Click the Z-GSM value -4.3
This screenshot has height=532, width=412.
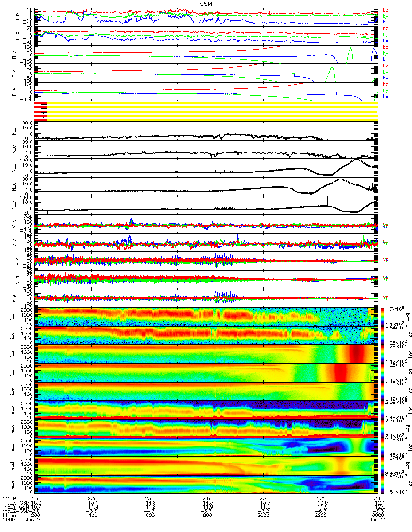(x=148, y=511)
